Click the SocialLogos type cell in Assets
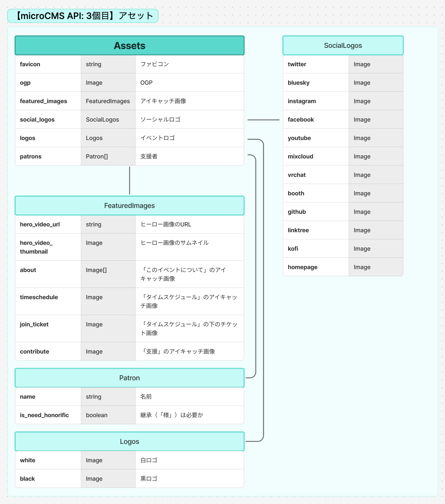Image resolution: width=445 pixels, height=504 pixels. pyautogui.click(x=108, y=120)
